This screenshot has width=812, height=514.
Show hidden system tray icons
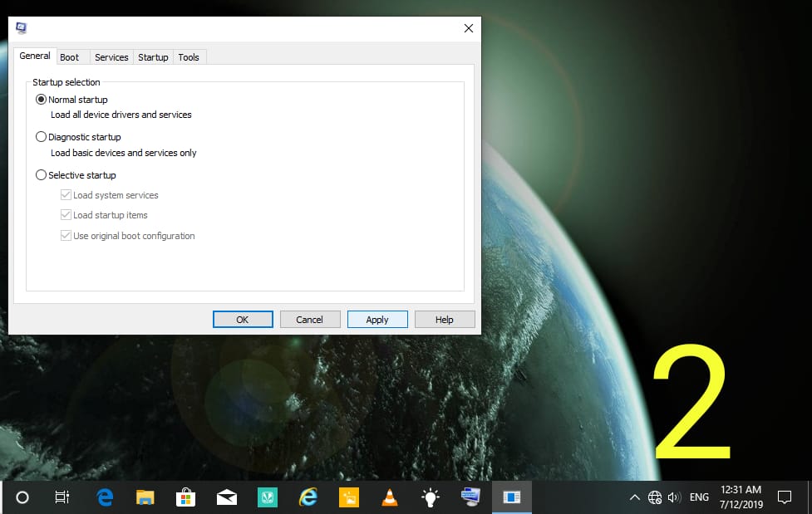(x=634, y=497)
